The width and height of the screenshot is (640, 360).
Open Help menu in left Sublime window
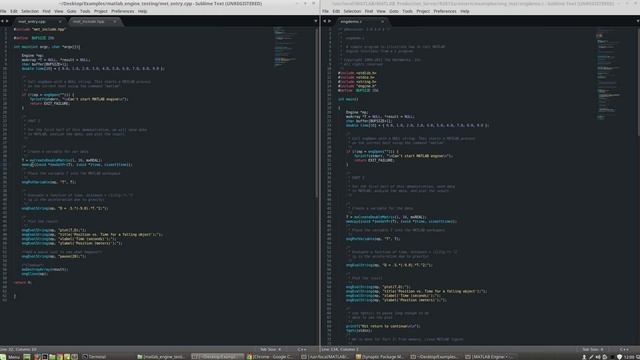142,11
